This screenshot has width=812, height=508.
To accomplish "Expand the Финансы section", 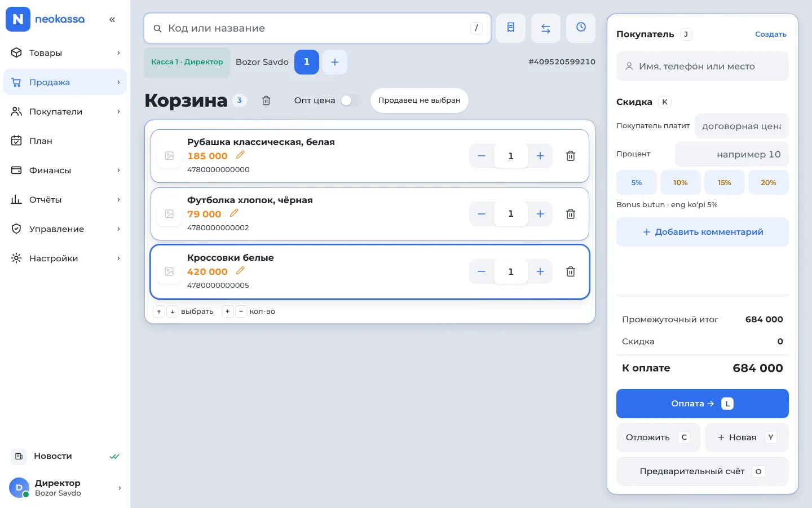I will 65,170.
